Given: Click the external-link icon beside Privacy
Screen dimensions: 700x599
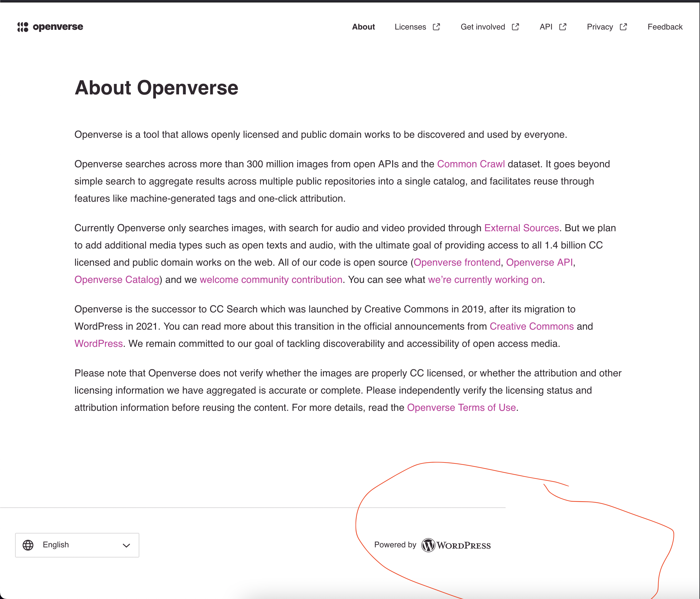Looking at the screenshot, I should pos(624,27).
